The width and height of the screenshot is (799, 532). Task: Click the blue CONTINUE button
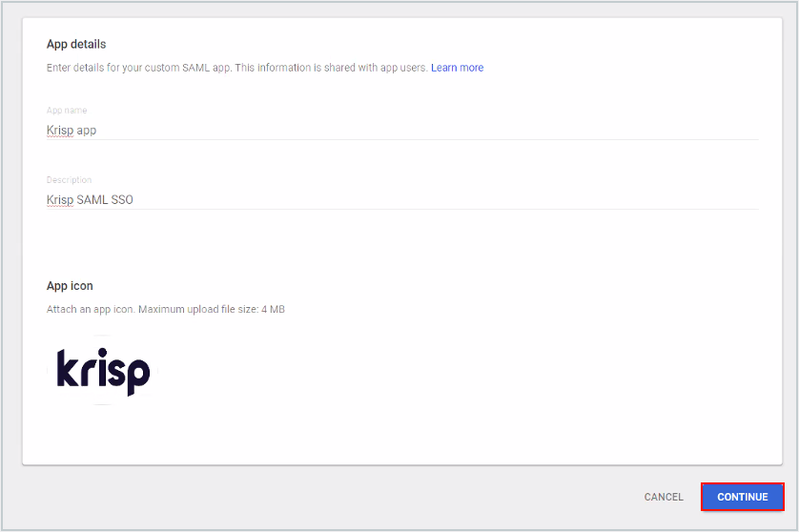[x=742, y=497]
